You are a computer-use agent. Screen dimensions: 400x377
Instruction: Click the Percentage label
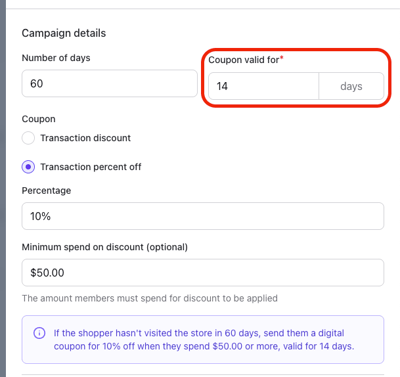[46, 191]
